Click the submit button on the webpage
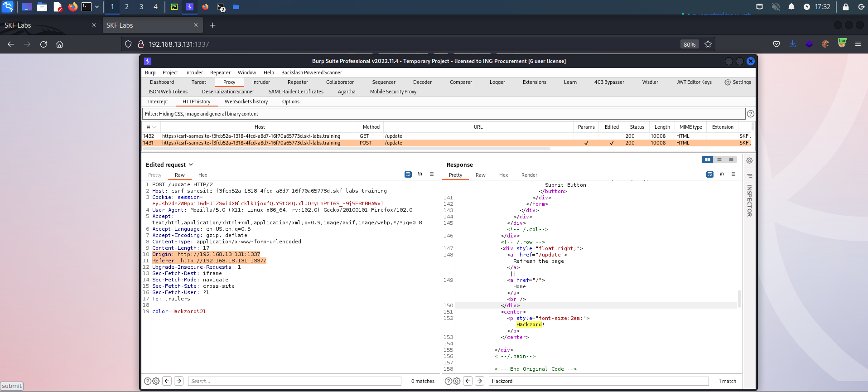The width and height of the screenshot is (868, 392). (12, 386)
